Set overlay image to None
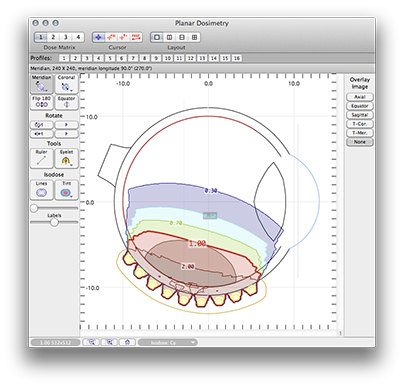404x387 pixels. point(360,142)
